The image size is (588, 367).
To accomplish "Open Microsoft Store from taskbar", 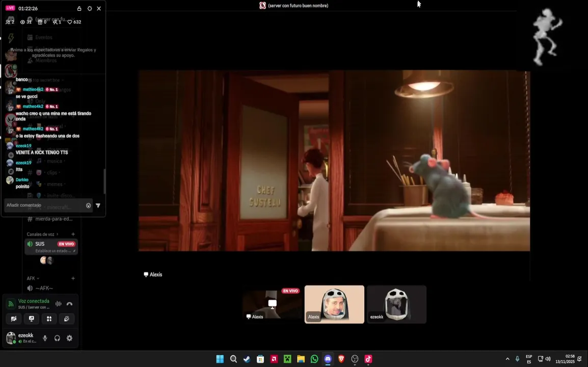I will point(260,359).
